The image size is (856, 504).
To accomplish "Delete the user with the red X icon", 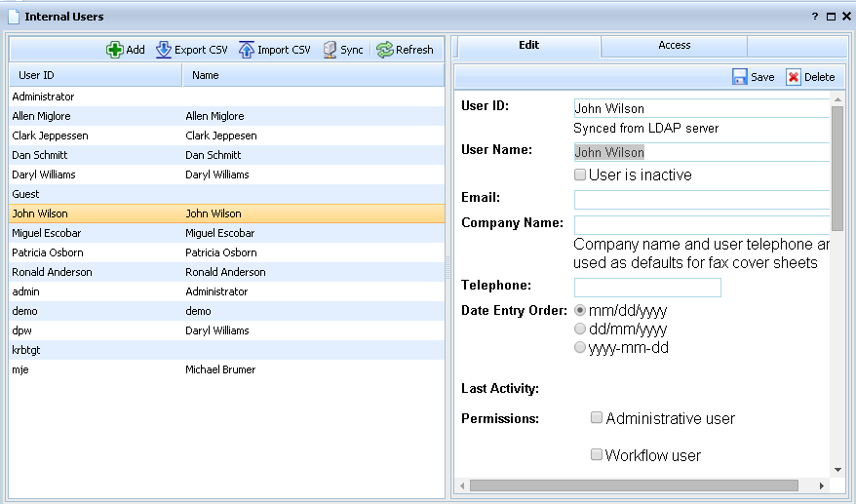I will click(794, 77).
